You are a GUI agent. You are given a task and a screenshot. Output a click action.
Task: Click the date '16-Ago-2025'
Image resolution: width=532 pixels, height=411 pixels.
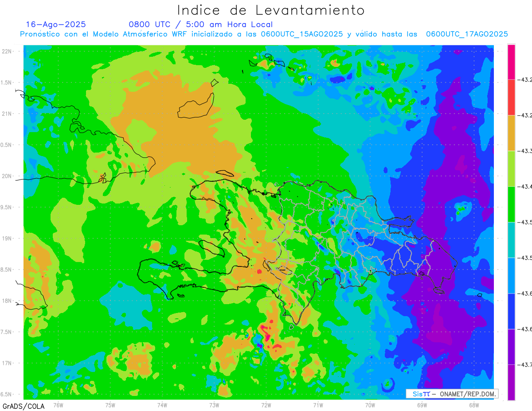coord(56,24)
